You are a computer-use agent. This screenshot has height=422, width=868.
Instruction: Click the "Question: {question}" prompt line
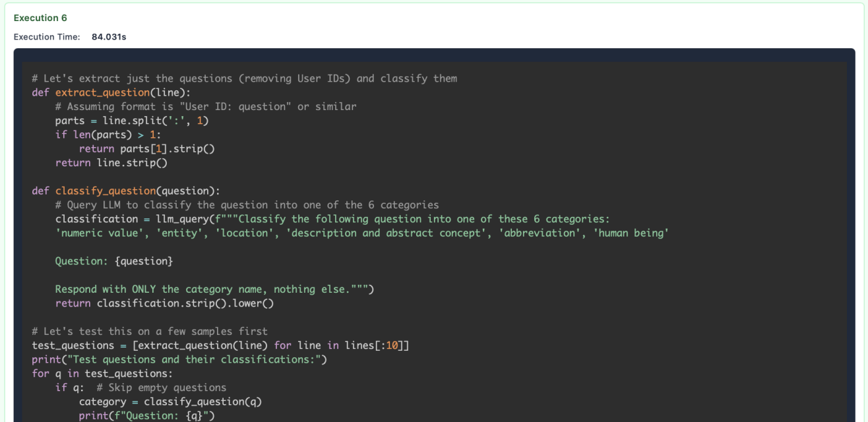pyautogui.click(x=114, y=261)
